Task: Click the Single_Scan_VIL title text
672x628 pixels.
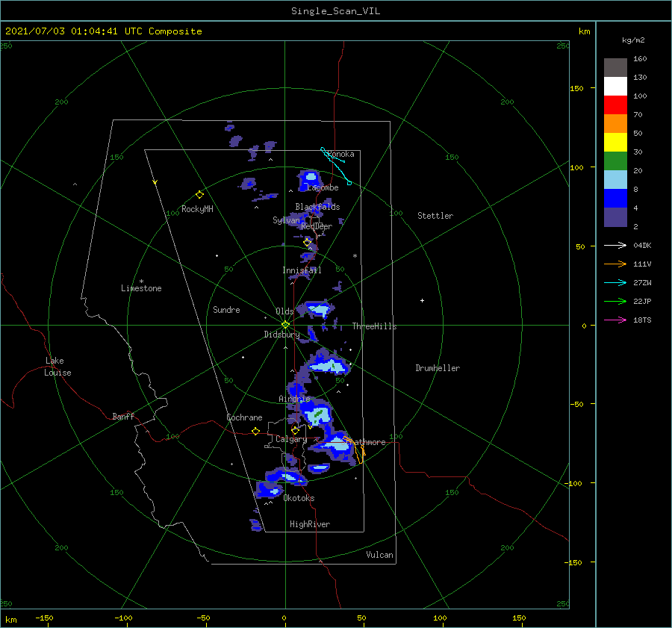Action: [x=335, y=11]
